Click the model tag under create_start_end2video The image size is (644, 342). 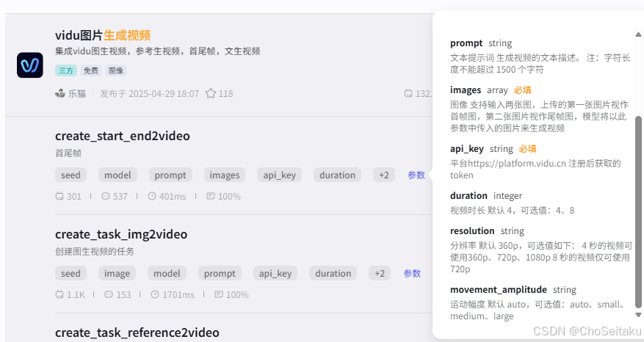[117, 175]
